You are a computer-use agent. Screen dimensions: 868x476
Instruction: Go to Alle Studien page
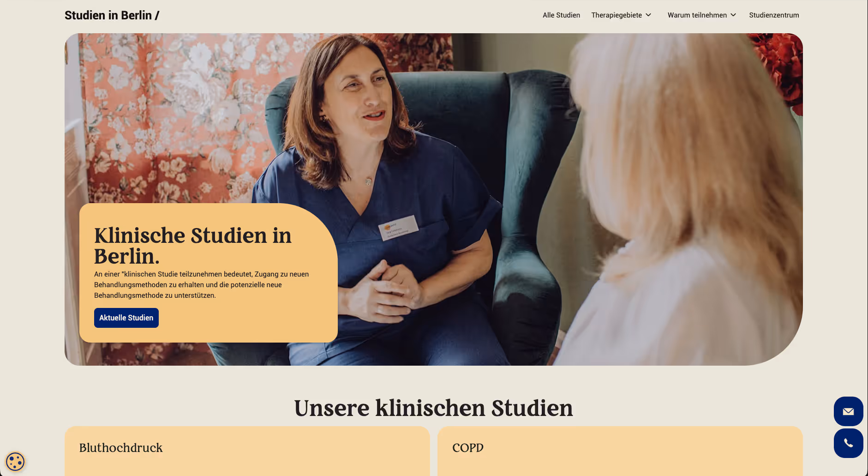[x=561, y=15]
